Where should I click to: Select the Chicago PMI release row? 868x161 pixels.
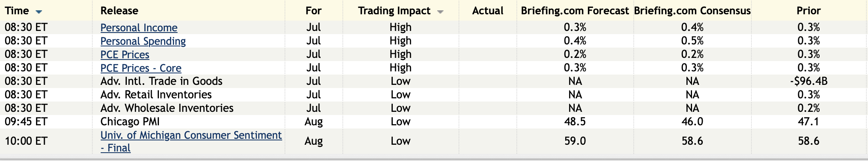point(130,122)
